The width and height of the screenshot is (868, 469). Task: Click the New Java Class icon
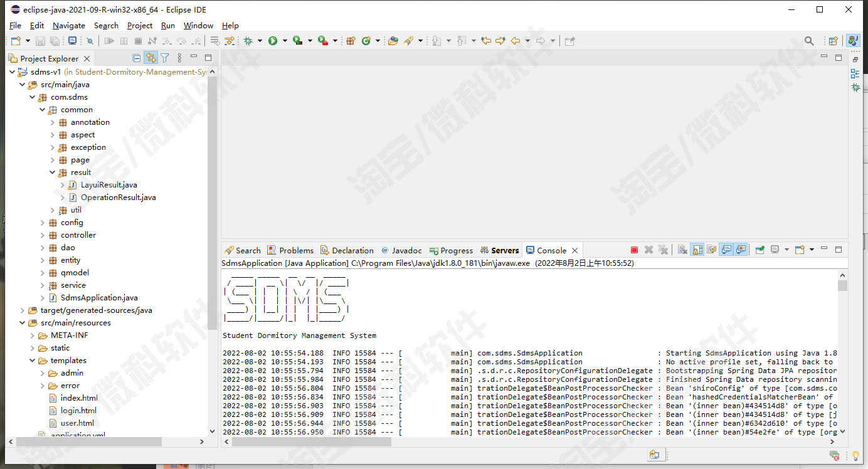click(366, 41)
